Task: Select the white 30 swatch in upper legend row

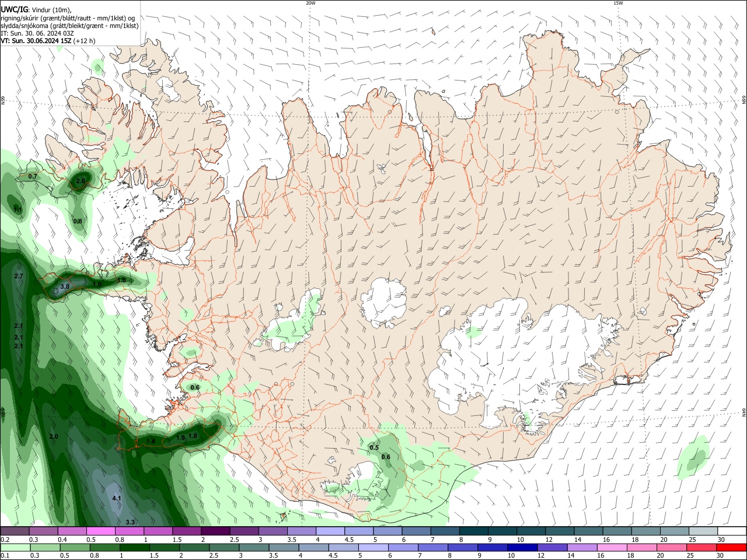Action: coord(732,531)
